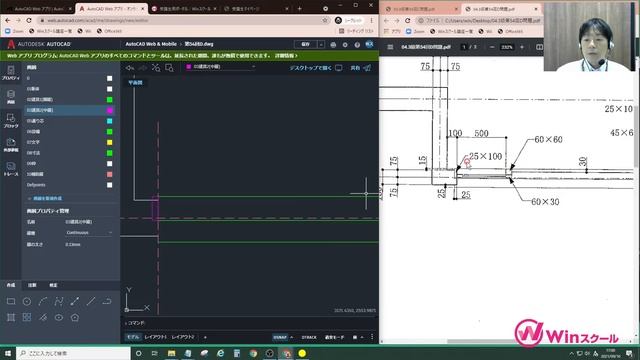Viewport: 640px width, 360px height.
Task: Select the four-squares array tool
Action: [x=27, y=317]
